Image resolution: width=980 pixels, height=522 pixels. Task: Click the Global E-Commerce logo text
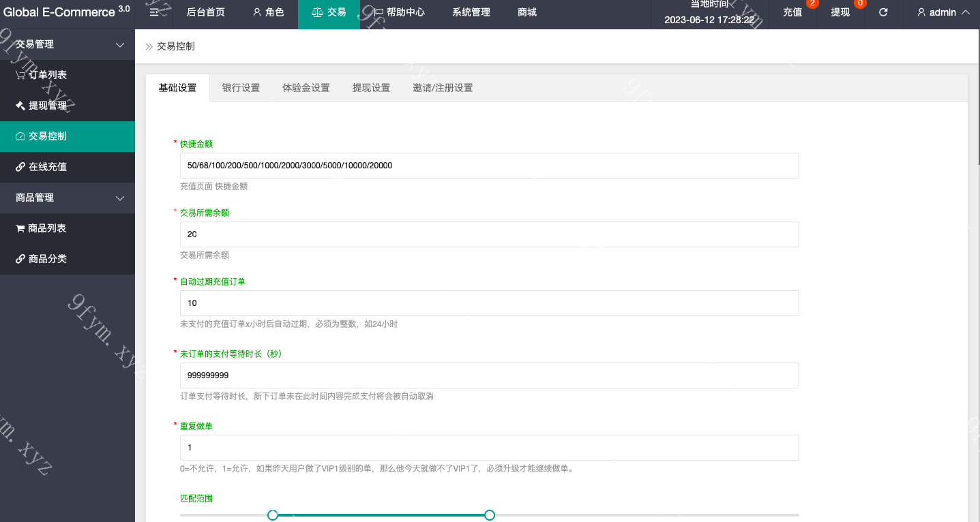(x=67, y=12)
